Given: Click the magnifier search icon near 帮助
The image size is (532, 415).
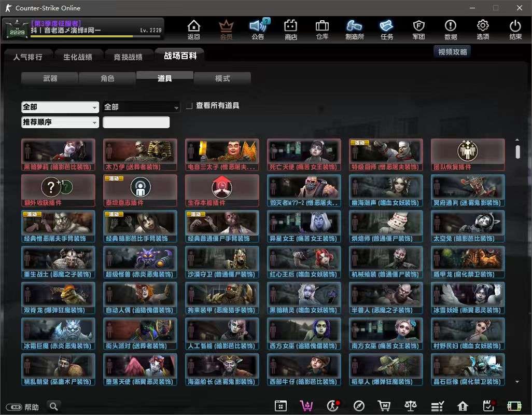Looking at the screenshot, I should point(53,406).
